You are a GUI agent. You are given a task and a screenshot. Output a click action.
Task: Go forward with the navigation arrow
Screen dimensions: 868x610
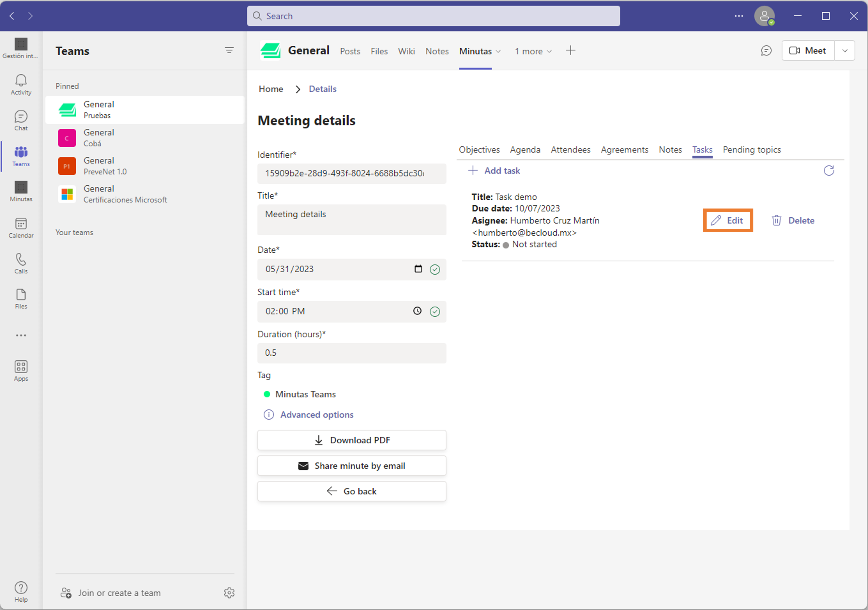pos(30,16)
